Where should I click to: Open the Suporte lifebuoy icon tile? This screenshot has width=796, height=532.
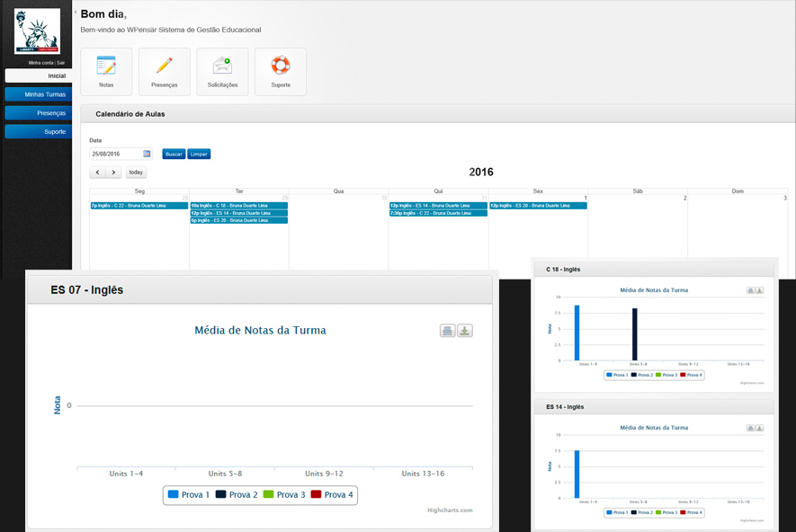pos(281,71)
